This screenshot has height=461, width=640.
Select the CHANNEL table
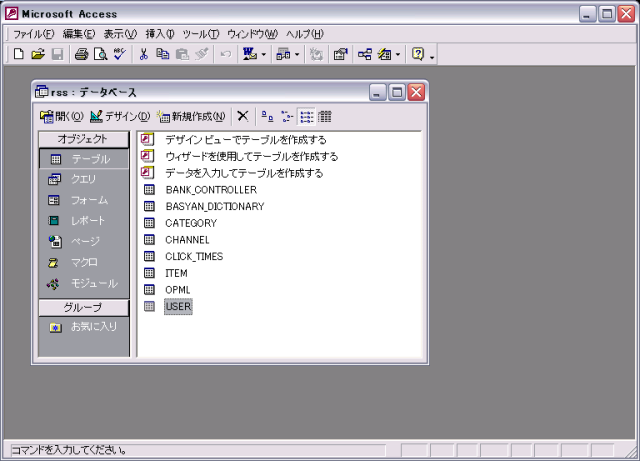tap(177, 240)
